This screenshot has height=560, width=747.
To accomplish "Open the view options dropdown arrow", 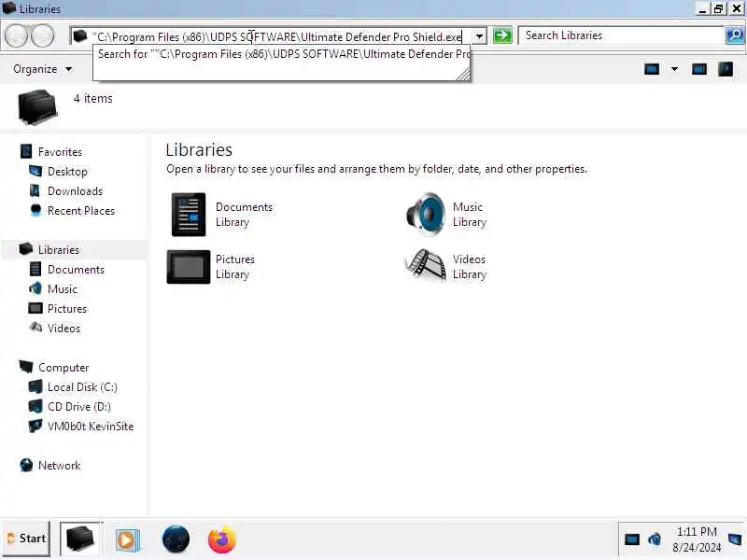I will (674, 69).
